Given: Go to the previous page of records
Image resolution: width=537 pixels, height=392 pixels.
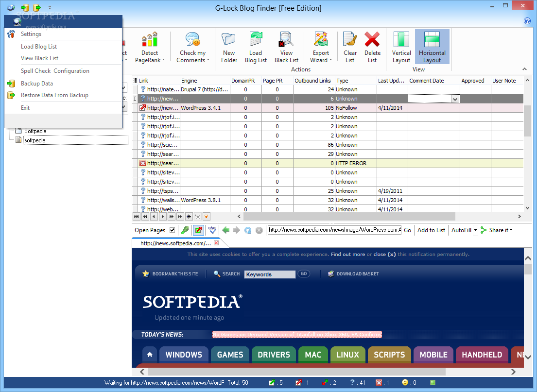Looking at the screenshot, I should (145, 216).
